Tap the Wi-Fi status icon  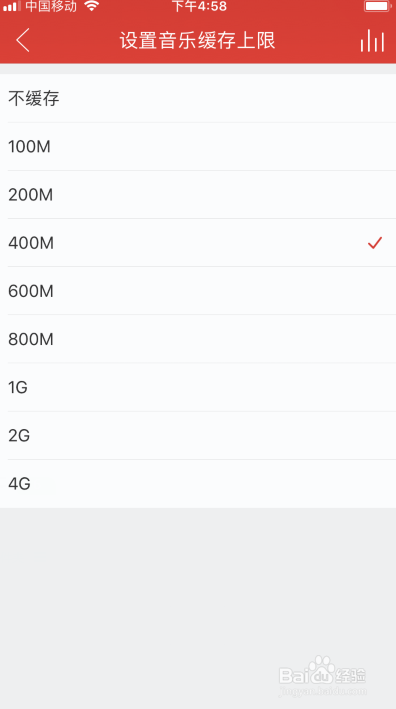point(91,6)
